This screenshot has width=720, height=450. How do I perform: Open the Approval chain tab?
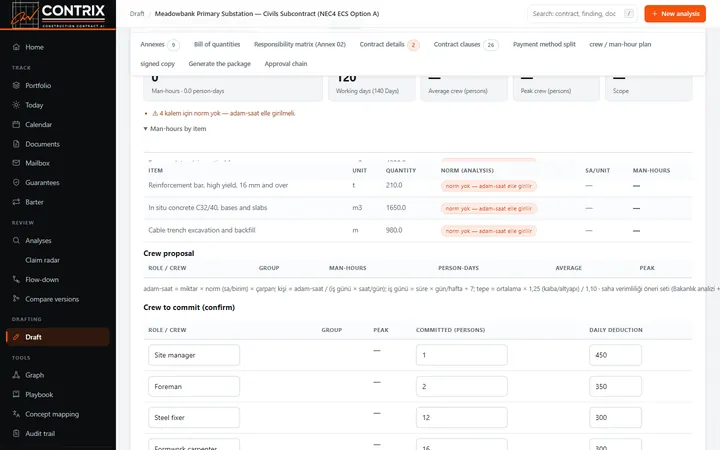tap(286, 64)
